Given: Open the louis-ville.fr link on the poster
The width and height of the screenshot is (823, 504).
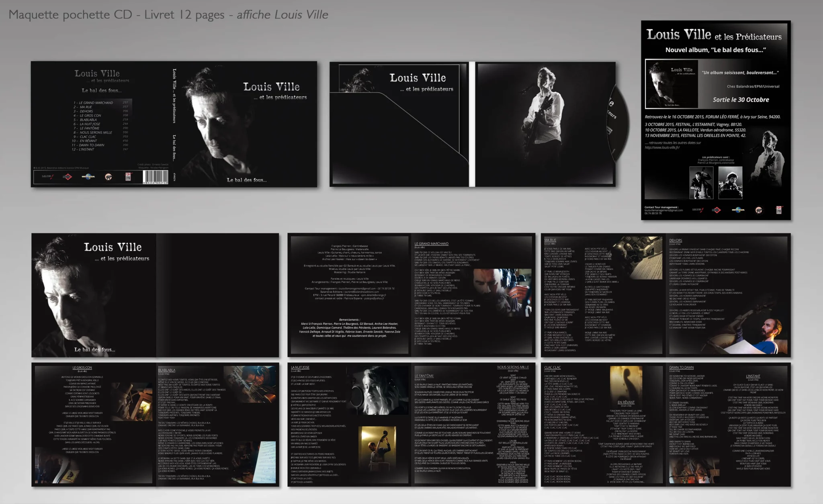Looking at the screenshot, I should 662,147.
